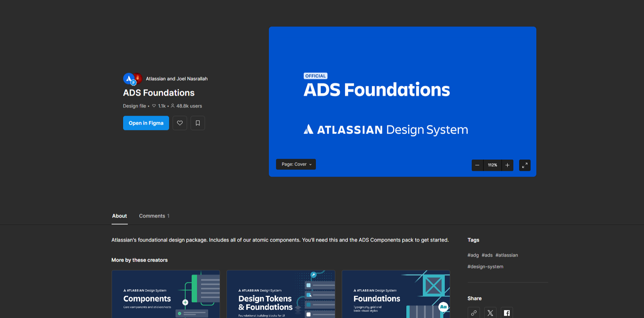Share on Facebook icon
The image size is (644, 318).
[507, 313]
